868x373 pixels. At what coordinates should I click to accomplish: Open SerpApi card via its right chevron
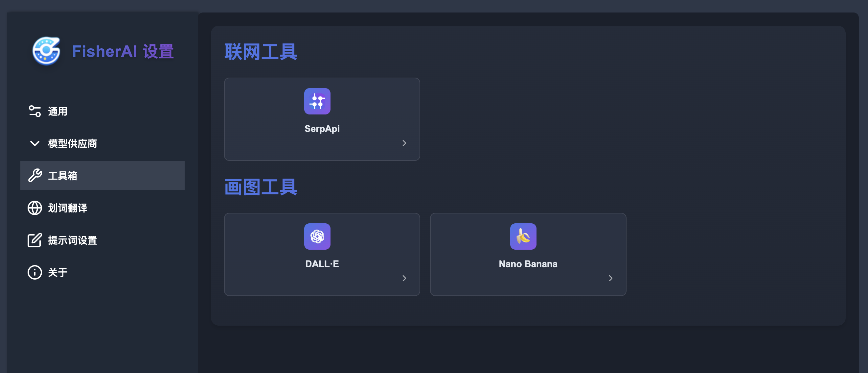click(x=404, y=143)
